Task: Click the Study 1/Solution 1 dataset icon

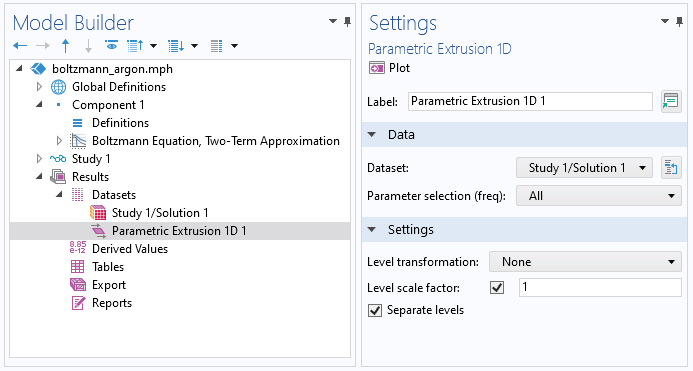Action: click(x=98, y=213)
